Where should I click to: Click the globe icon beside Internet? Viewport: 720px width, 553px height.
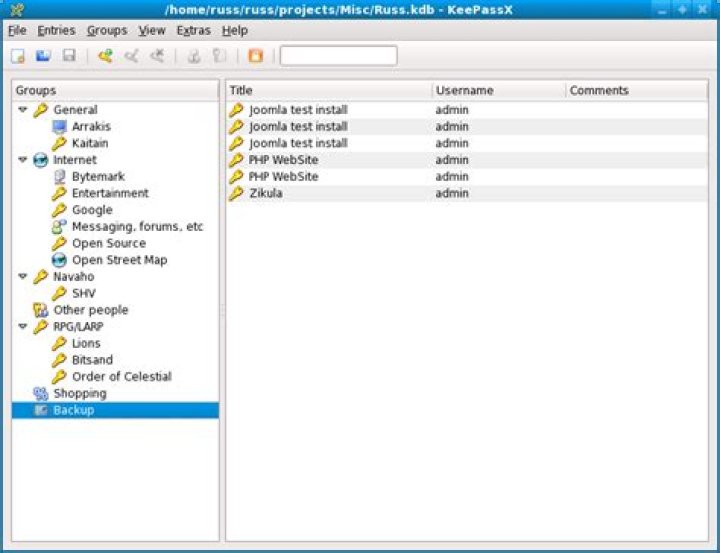[40, 160]
